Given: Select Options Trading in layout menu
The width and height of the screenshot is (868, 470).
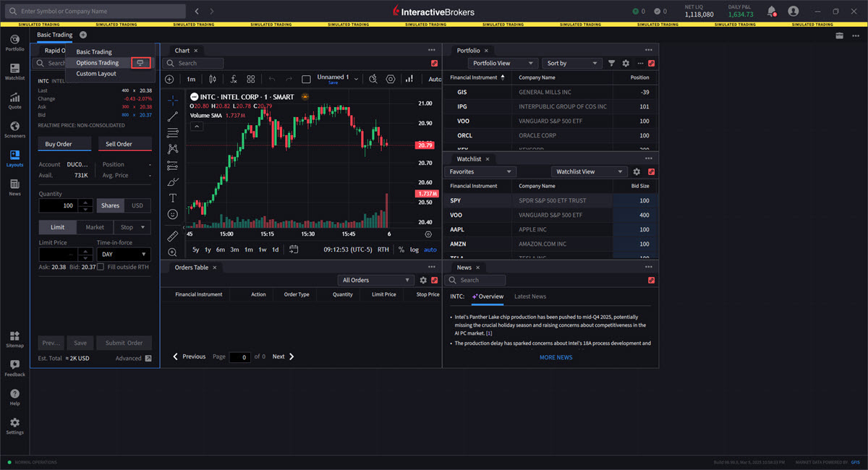Looking at the screenshot, I should 98,63.
